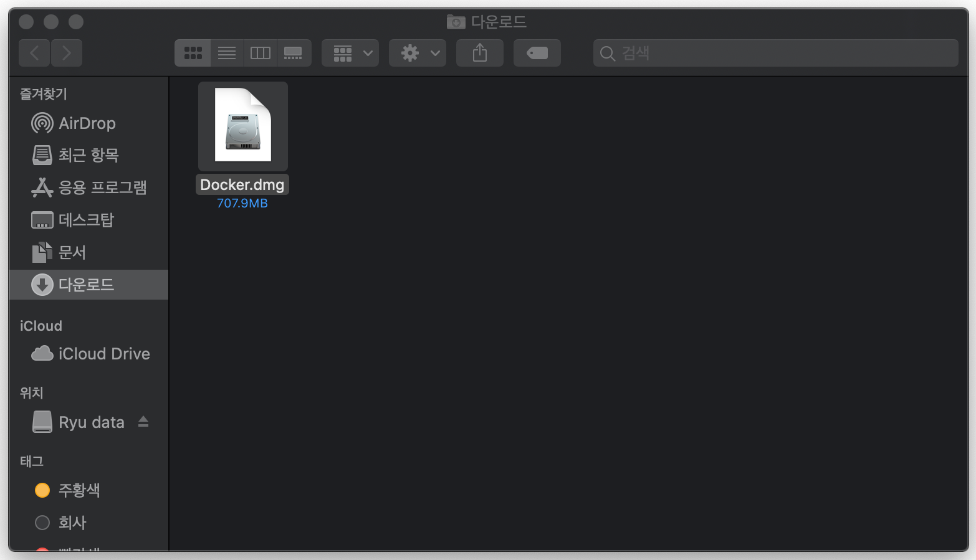Click the 응용 프로그램 applications icon
Screen dimensions: 976x560
tap(42, 187)
